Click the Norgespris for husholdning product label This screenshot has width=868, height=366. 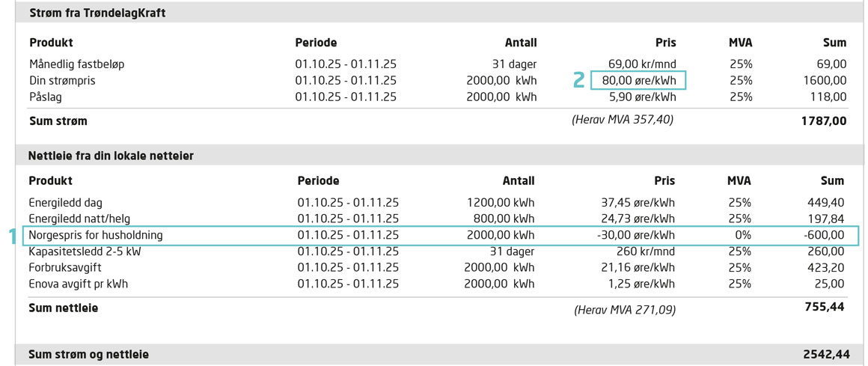pyautogui.click(x=95, y=235)
